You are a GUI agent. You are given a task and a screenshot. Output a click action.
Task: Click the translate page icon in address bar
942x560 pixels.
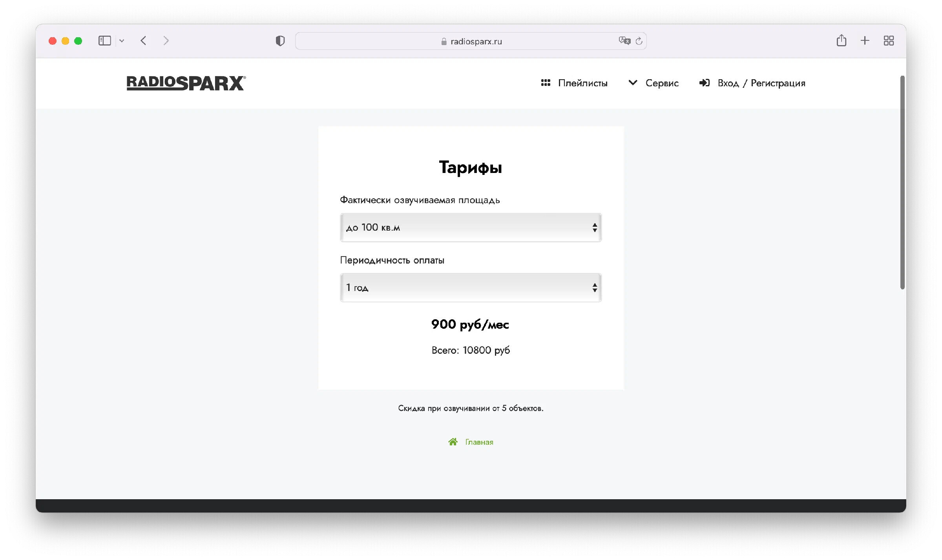coord(624,41)
